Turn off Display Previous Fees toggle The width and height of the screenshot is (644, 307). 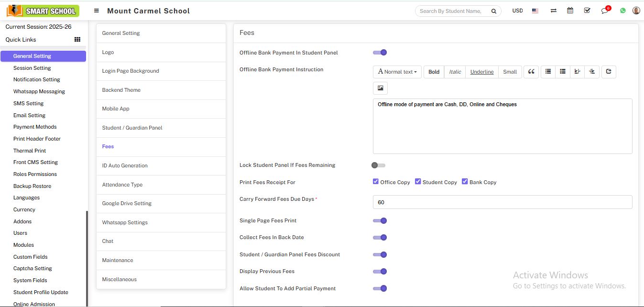[x=380, y=272]
